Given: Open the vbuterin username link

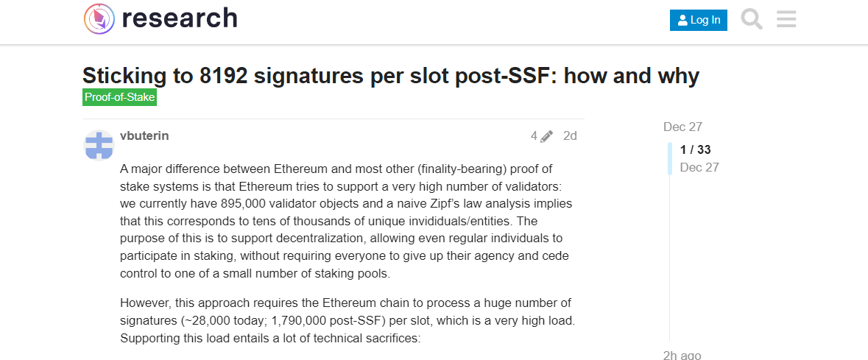Looking at the screenshot, I should [x=144, y=135].
